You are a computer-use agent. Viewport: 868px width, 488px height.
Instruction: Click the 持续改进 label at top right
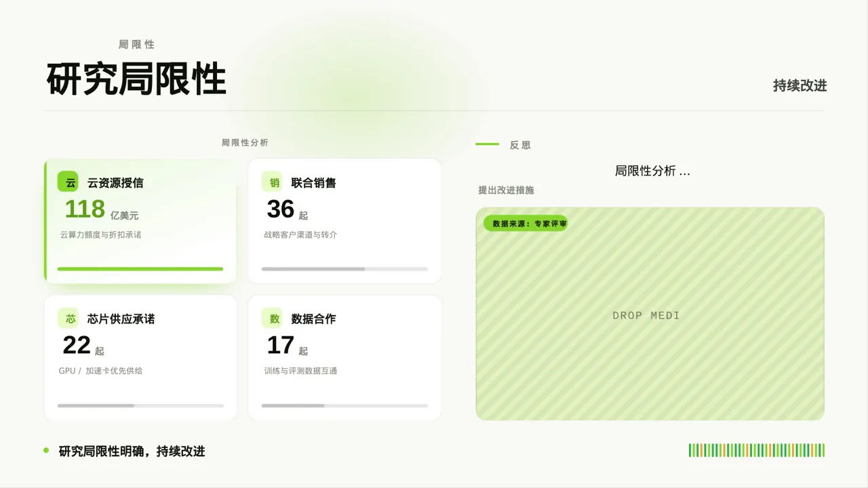point(800,85)
